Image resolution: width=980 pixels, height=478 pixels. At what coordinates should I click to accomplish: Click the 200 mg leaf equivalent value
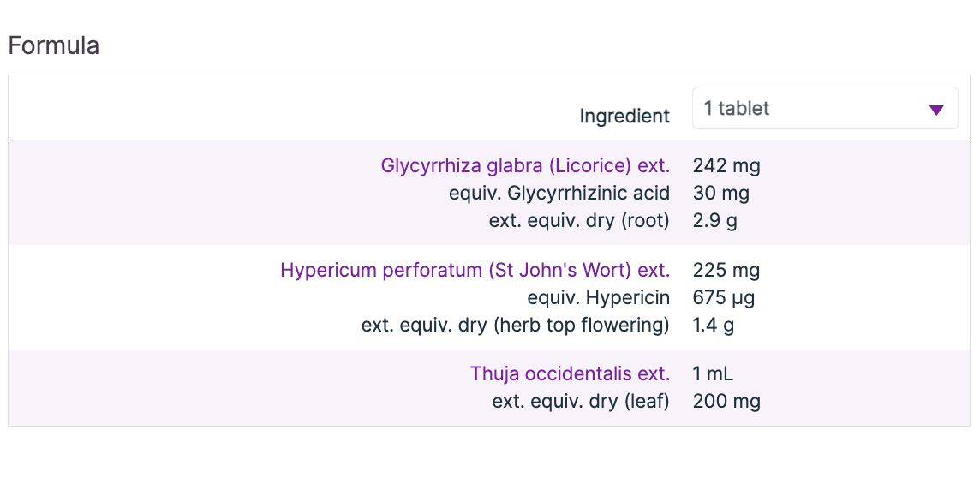point(726,401)
